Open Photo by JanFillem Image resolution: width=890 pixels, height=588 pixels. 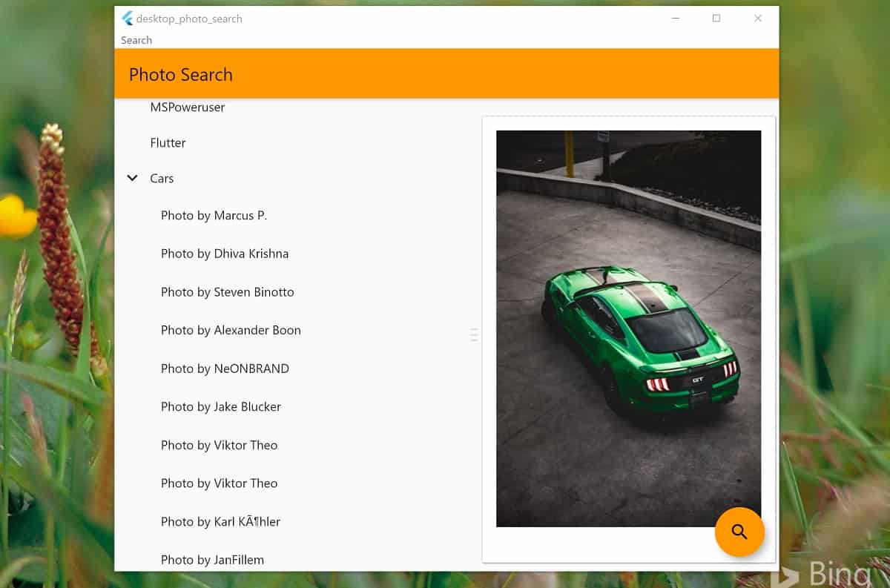pyautogui.click(x=212, y=560)
